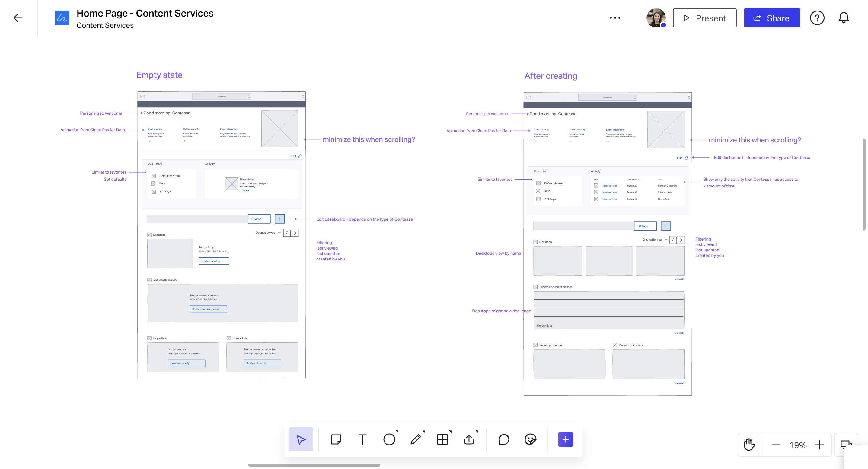Viewport: 868px width, 469px height.
Task: Click Search button in After creating wireframe
Action: click(x=645, y=226)
